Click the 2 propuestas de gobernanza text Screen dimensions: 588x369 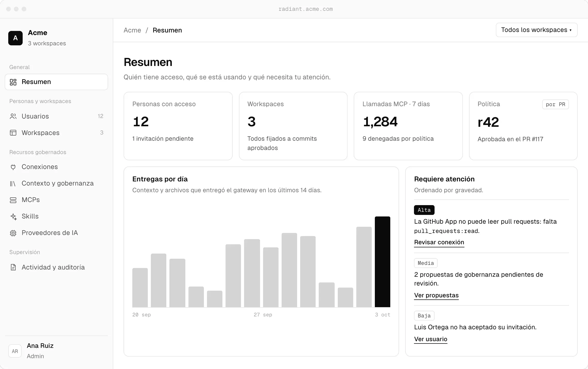click(479, 279)
